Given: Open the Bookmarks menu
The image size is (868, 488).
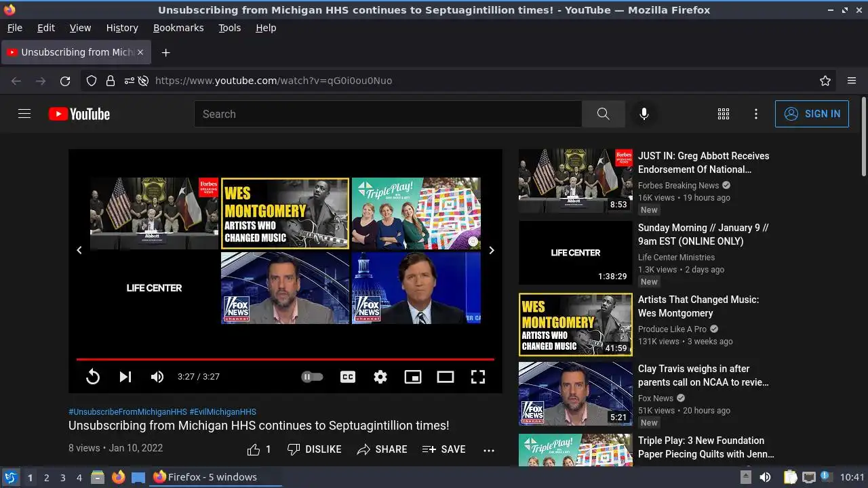Looking at the screenshot, I should (x=178, y=28).
